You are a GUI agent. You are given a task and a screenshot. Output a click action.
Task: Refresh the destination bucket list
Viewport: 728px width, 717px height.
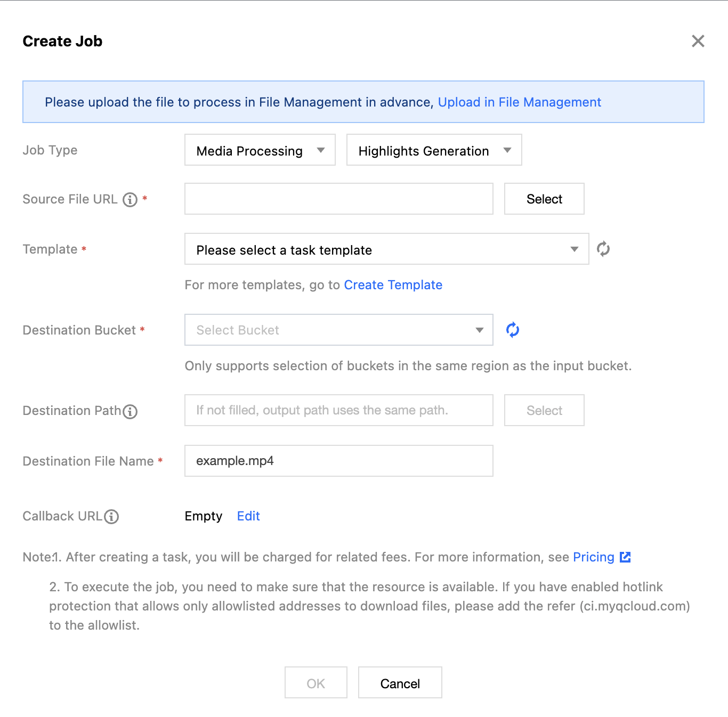(513, 330)
